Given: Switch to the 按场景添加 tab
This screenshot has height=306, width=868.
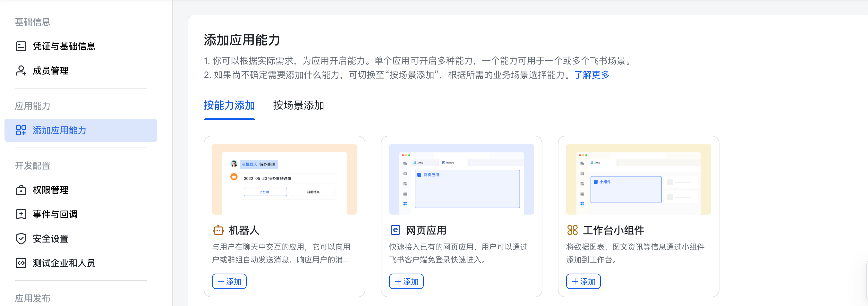Looking at the screenshot, I should tap(298, 106).
